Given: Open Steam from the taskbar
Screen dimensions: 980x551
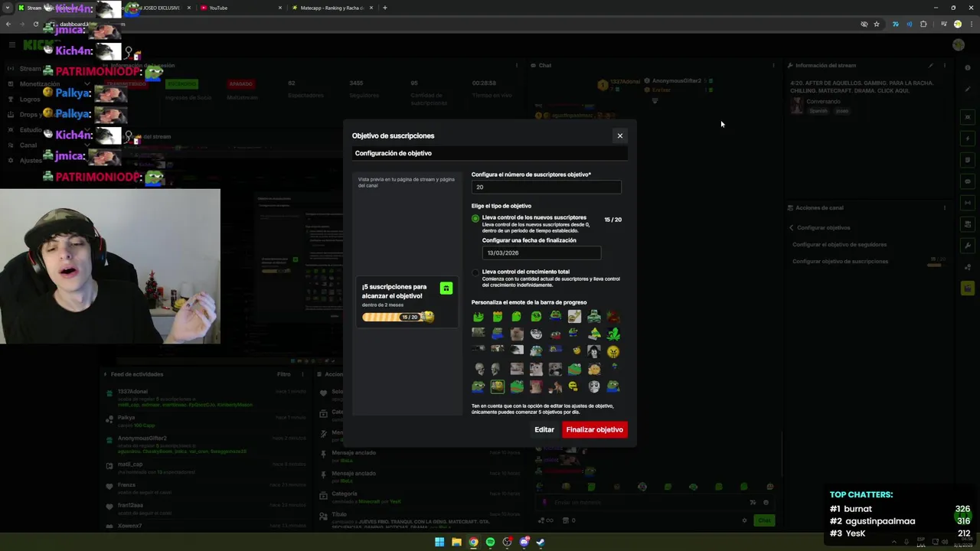Looking at the screenshot, I should tap(541, 542).
